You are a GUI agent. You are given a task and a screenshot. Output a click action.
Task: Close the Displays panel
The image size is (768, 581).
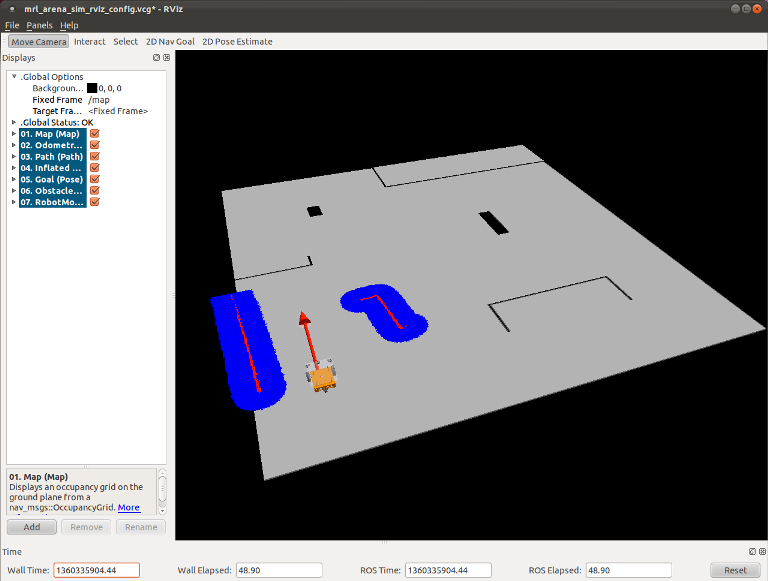pos(166,58)
